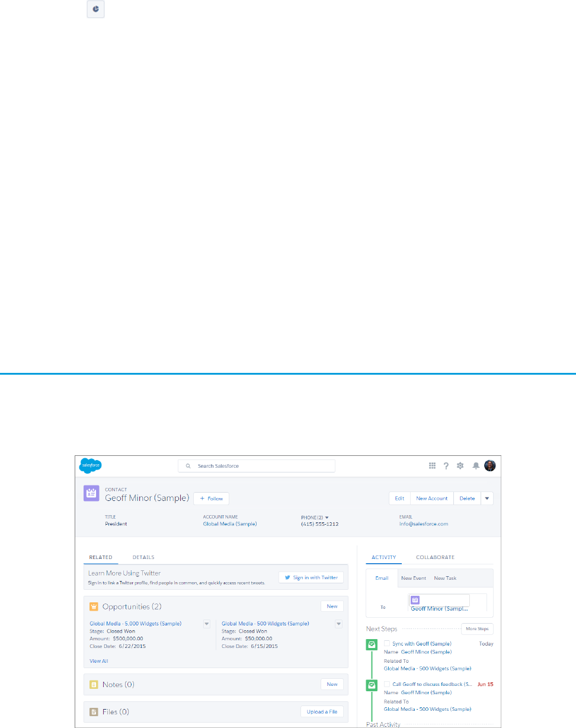Click the Notes section icon
This screenshot has height=728, width=576.
(x=94, y=684)
